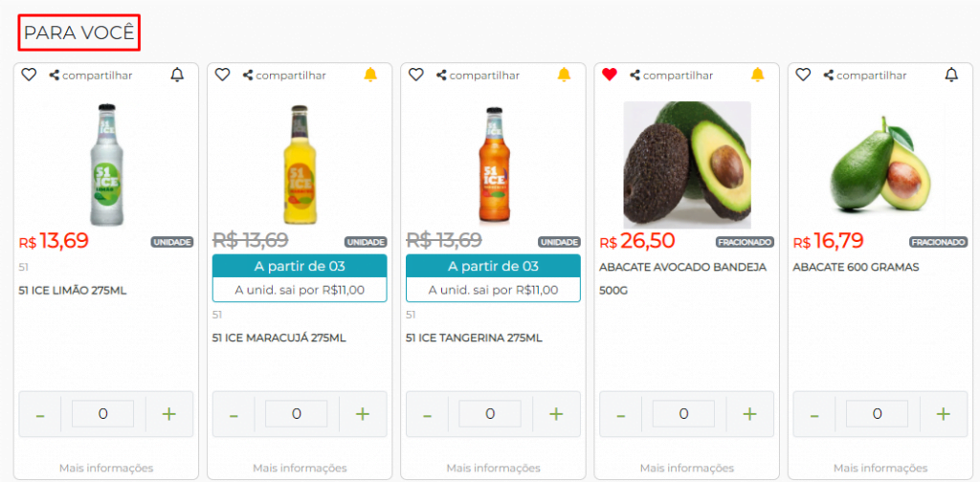Click bell alert on 51 Ice Maracujá

pyautogui.click(x=370, y=75)
